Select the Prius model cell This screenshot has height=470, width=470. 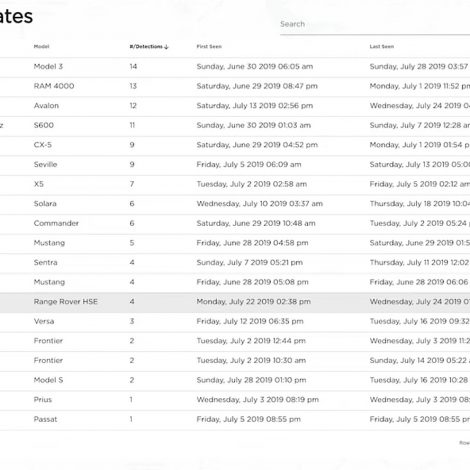pyautogui.click(x=43, y=400)
